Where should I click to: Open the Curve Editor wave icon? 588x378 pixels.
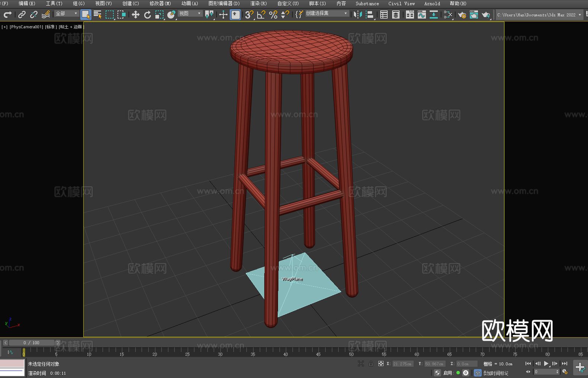[x=422, y=14]
